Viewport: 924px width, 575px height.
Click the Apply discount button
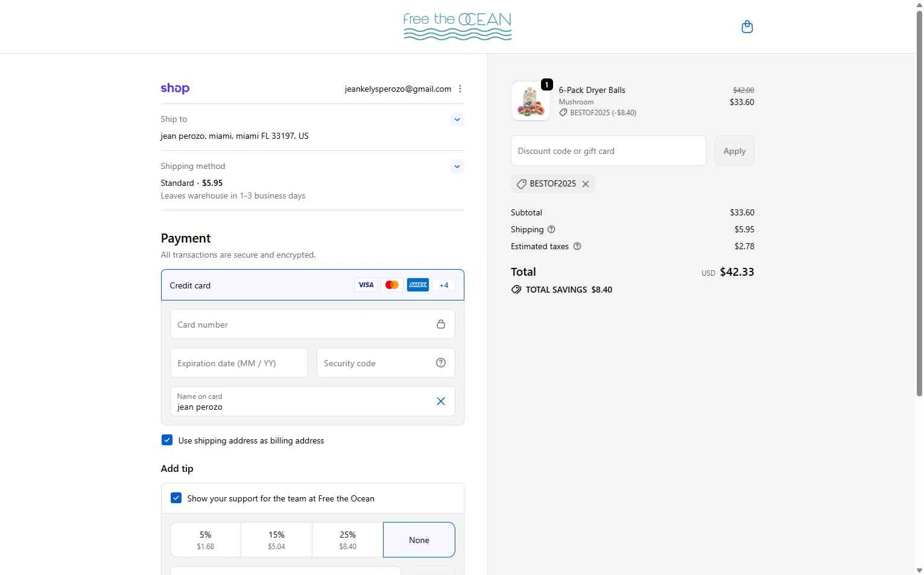coord(735,151)
